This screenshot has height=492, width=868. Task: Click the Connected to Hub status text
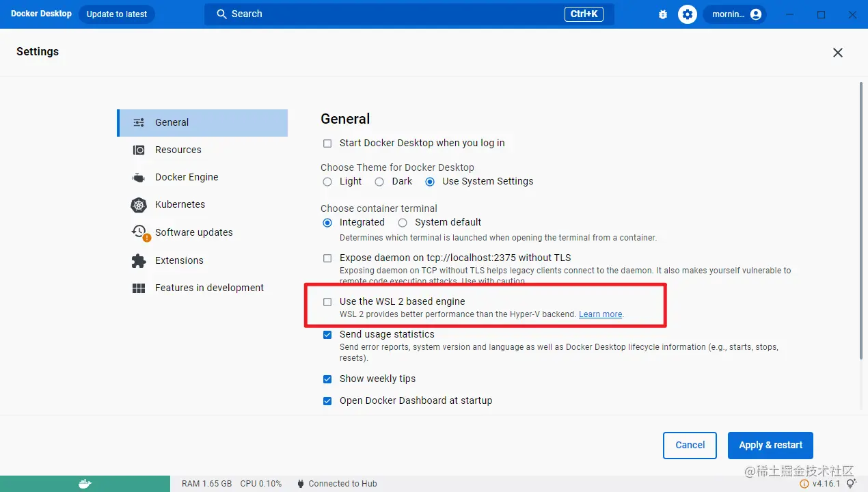[x=343, y=484]
